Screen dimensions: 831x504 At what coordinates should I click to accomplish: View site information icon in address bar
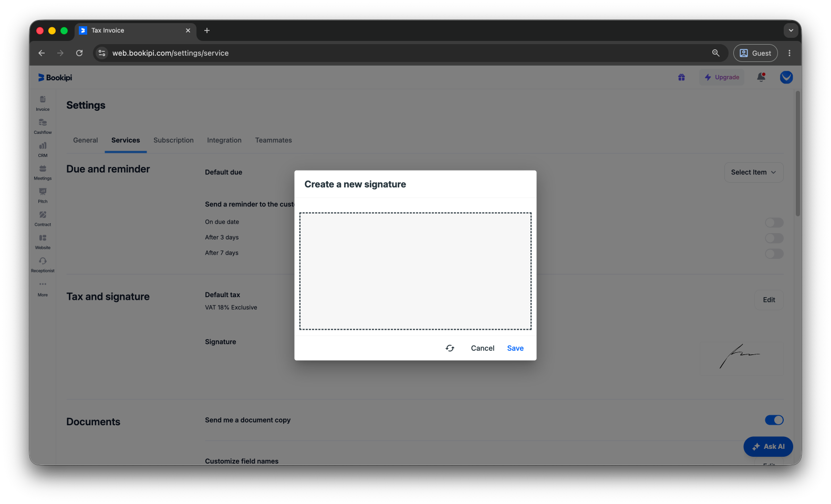tap(102, 53)
